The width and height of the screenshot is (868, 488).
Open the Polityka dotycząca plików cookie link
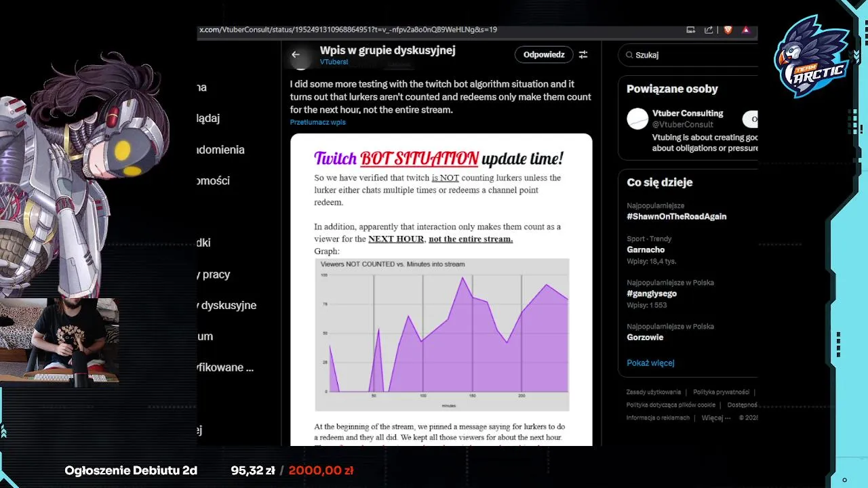click(x=671, y=405)
